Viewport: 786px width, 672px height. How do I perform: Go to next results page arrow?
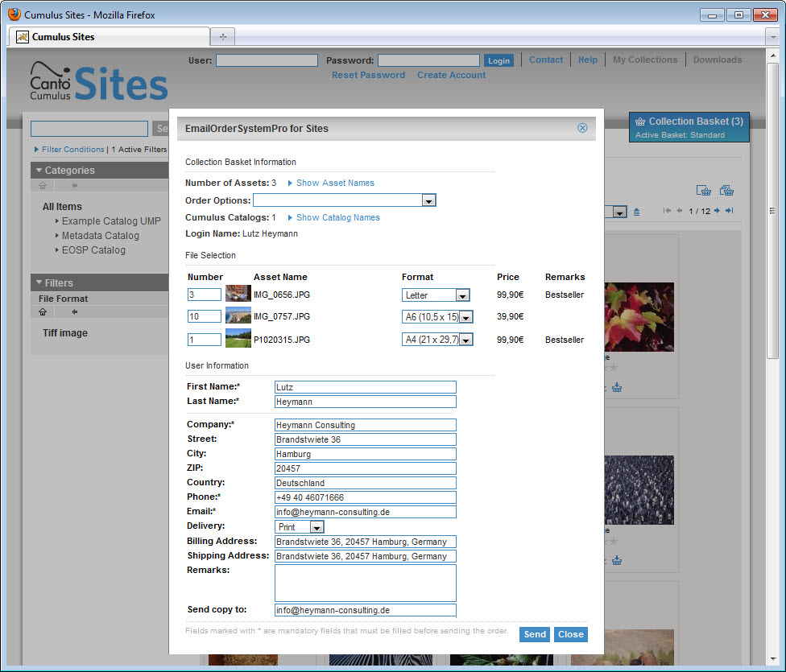click(717, 211)
